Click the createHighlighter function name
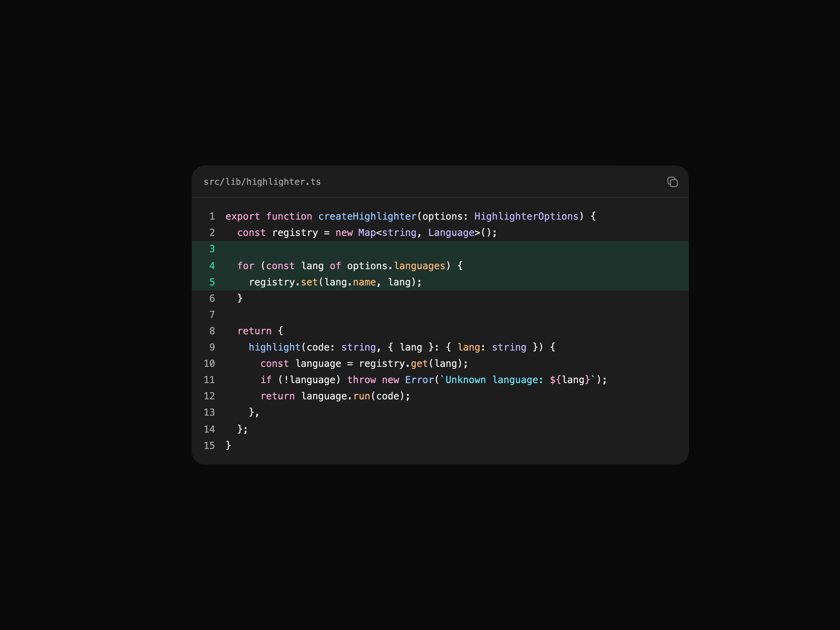This screenshot has width=840, height=630. (367, 216)
